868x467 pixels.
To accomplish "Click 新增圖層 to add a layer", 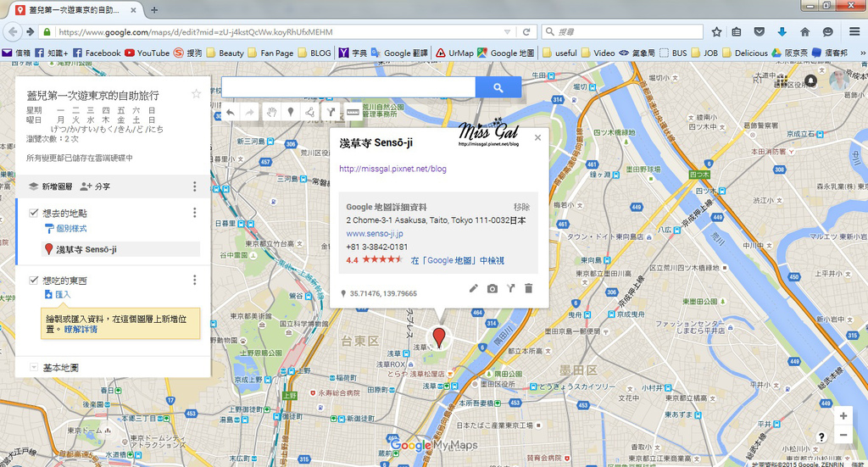I will click(x=51, y=186).
